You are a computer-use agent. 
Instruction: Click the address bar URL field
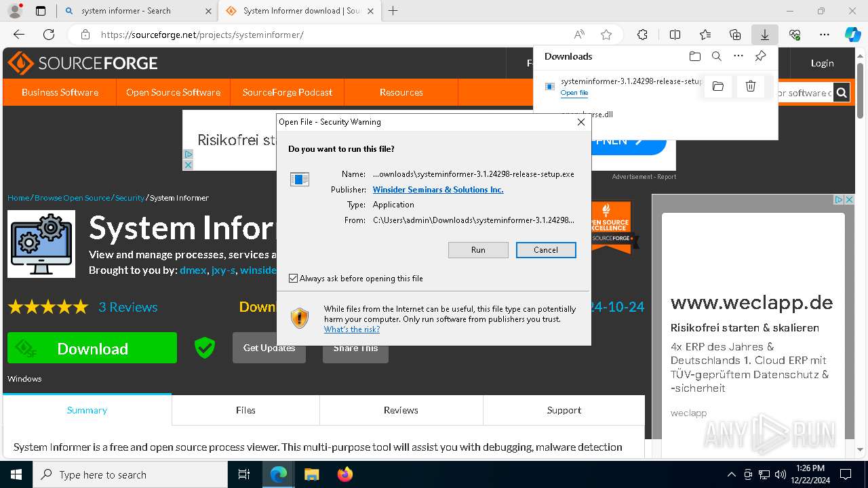click(x=332, y=35)
